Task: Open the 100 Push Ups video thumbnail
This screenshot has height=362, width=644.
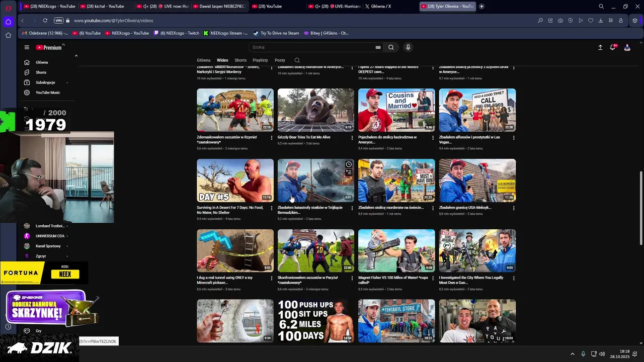Action: (316, 321)
